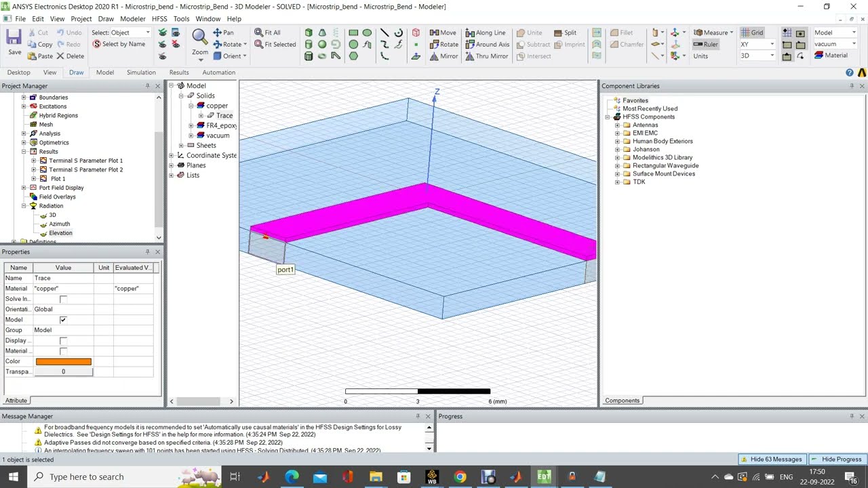Click the Transparency value field
The width and height of the screenshot is (868, 488).
(x=63, y=371)
